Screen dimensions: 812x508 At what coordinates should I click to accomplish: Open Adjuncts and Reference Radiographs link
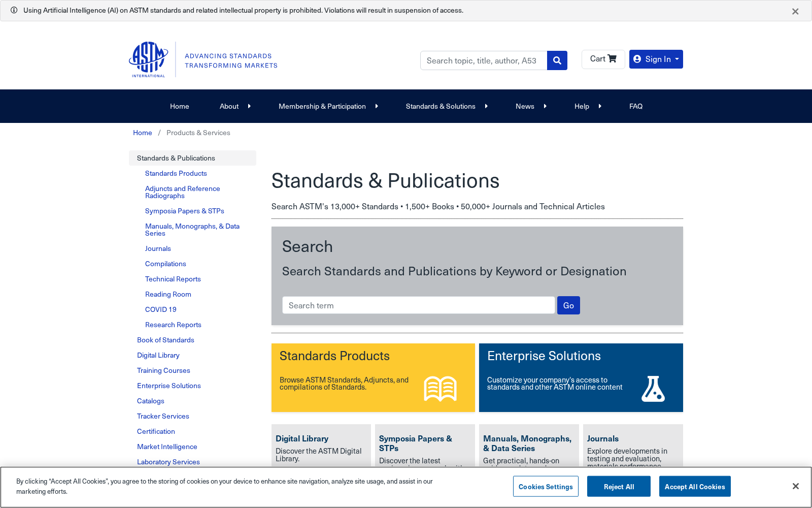click(183, 192)
